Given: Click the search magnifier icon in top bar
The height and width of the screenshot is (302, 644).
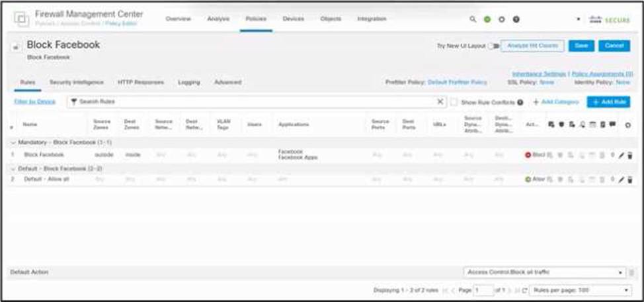Looking at the screenshot, I should 473,19.
